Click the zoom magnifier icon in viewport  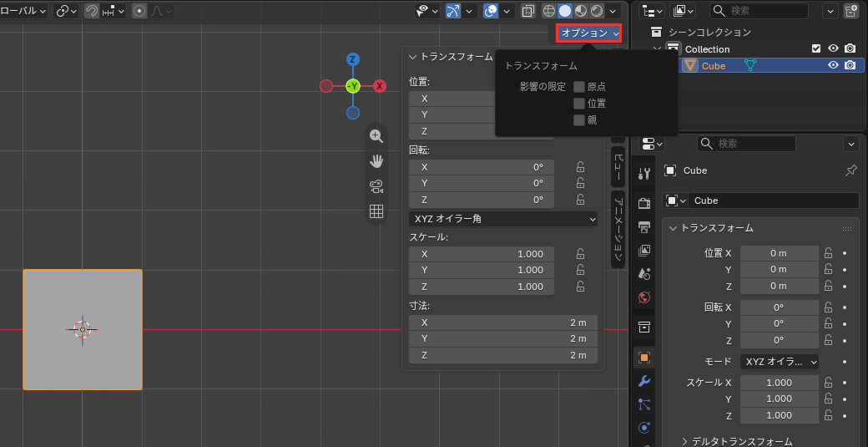pos(376,135)
